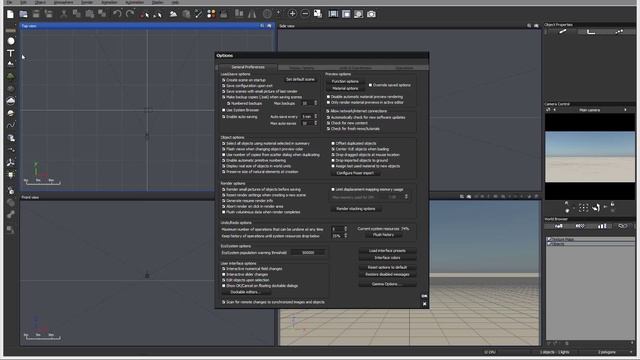Click the camera snapshot toolbar icon
The height and width of the screenshot is (360, 640).
click(x=371, y=14)
